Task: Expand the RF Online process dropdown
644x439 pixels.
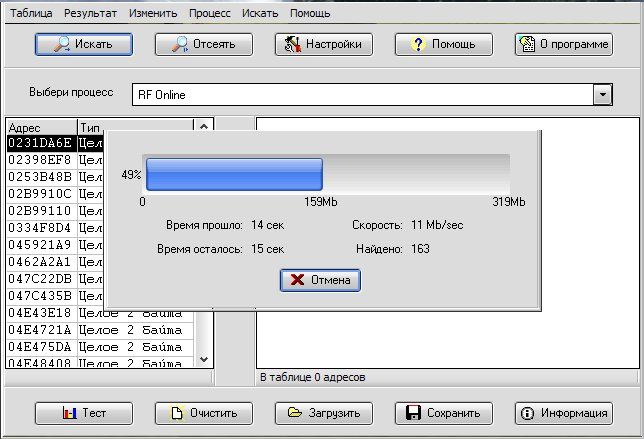Action: 602,94
